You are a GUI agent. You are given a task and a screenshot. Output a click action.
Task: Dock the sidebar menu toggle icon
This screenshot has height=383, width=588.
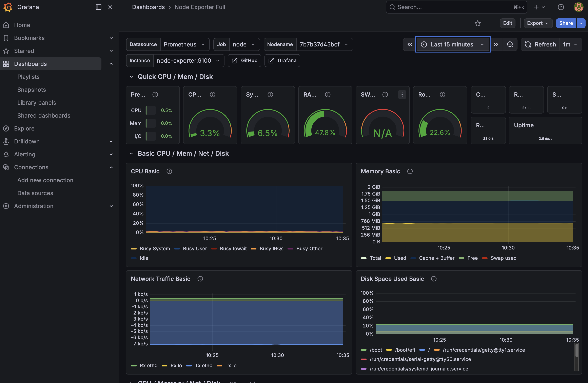pos(98,7)
